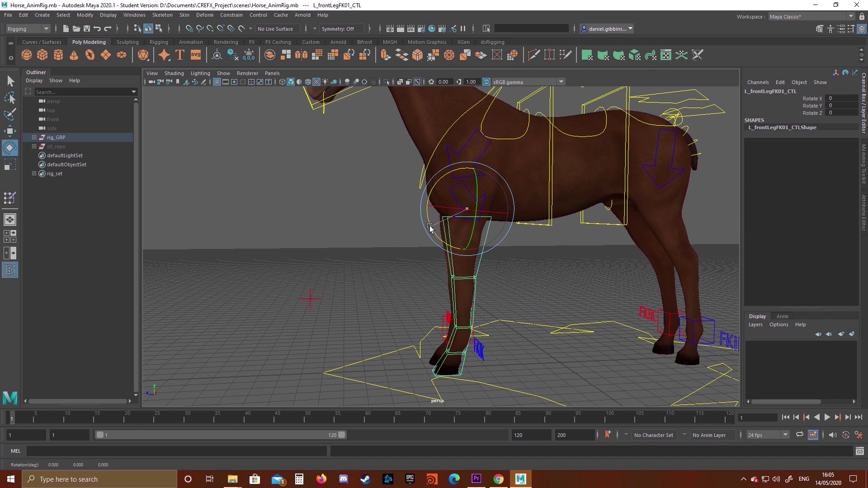The height and width of the screenshot is (488, 868).
Task: Open the Skeleton menu
Action: click(x=162, y=15)
